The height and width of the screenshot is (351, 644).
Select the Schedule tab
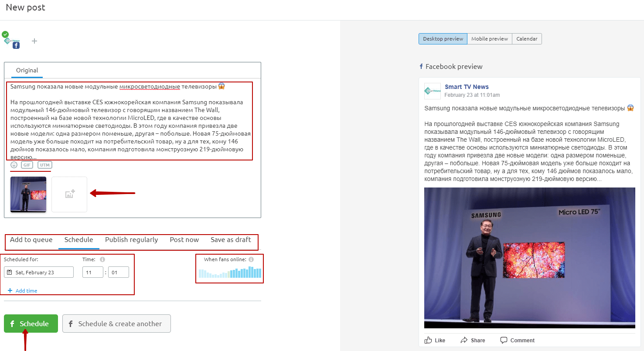click(x=79, y=240)
